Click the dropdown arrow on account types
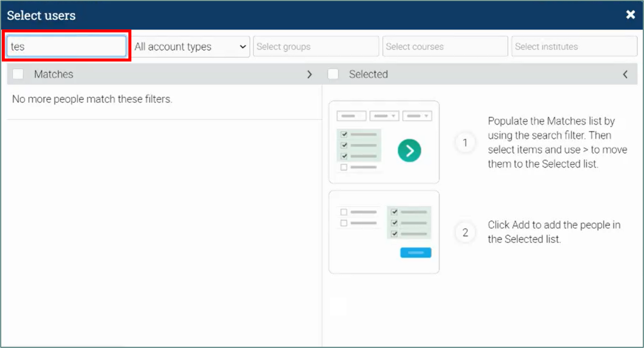 tap(243, 47)
